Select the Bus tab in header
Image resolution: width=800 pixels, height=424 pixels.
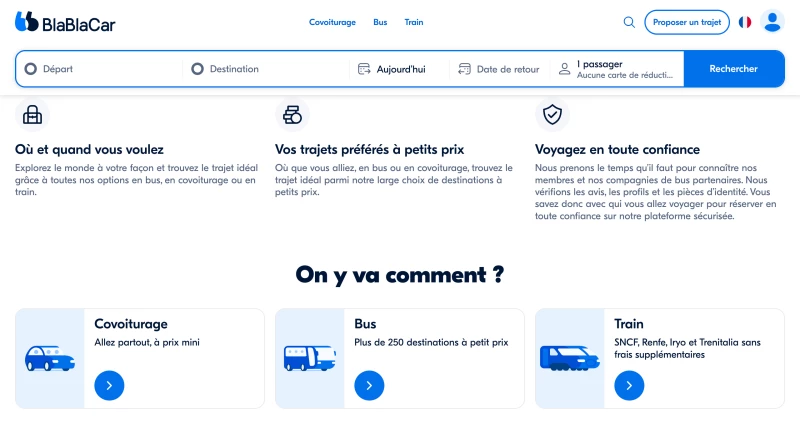380,22
